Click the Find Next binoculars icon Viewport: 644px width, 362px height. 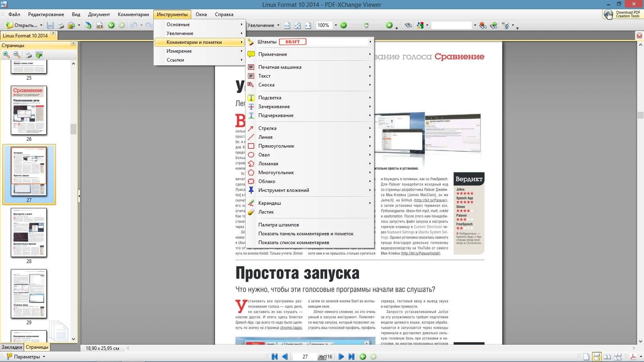coord(493,25)
